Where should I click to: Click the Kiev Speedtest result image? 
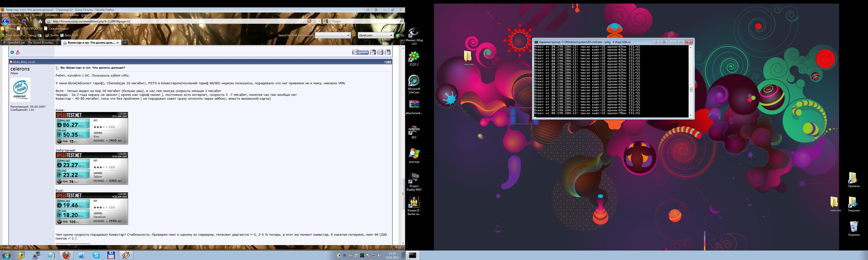[92, 128]
